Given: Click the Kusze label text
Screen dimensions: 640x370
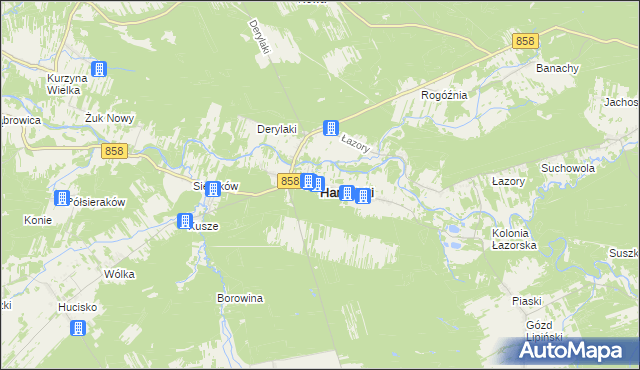Looking at the screenshot, I should pyautogui.click(x=205, y=226).
